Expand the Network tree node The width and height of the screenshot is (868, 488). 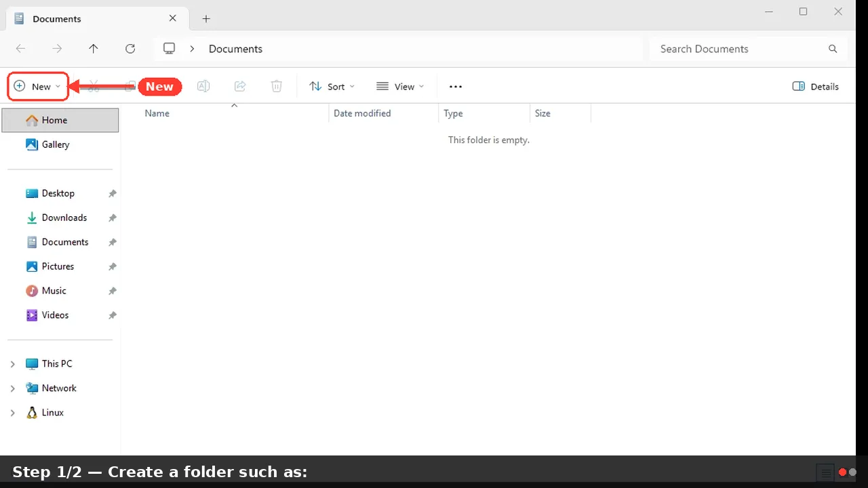click(x=12, y=388)
